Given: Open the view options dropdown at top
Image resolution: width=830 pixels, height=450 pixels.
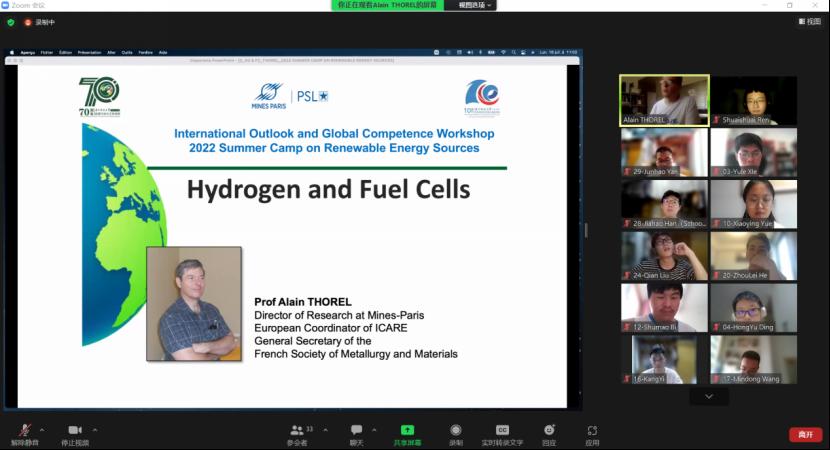Looking at the screenshot, I should click(x=475, y=5).
